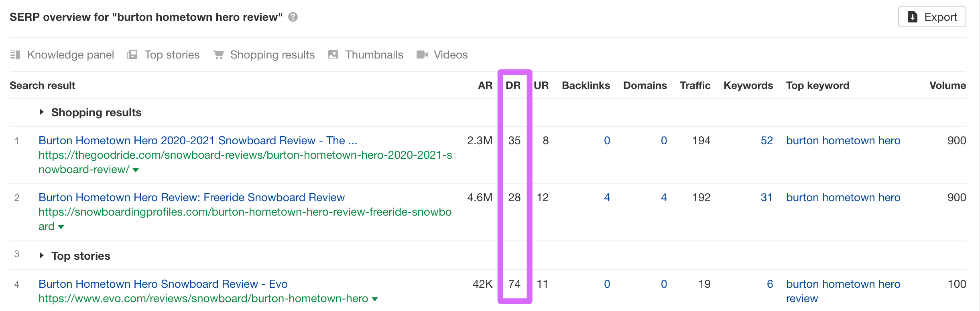
Task: Expand the Top stories row
Action: [41, 256]
